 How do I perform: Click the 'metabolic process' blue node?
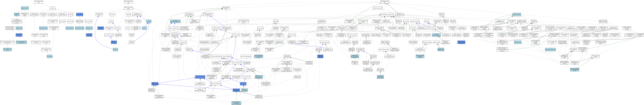(517, 15)
